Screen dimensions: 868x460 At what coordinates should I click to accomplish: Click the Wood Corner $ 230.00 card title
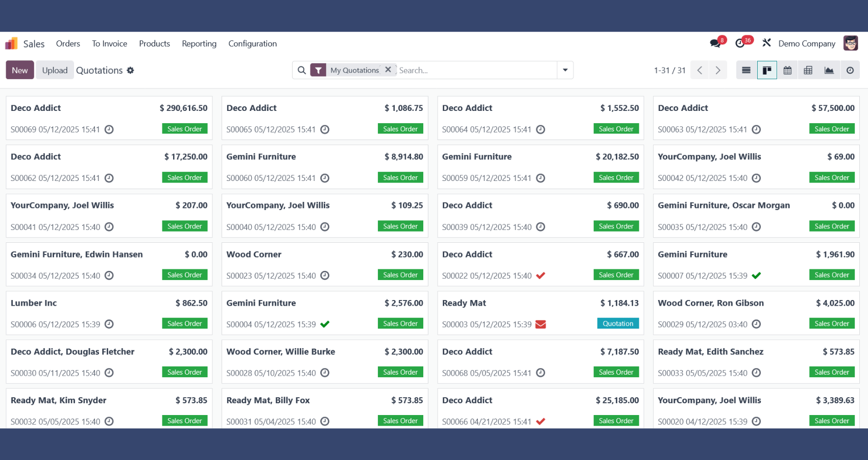click(254, 254)
